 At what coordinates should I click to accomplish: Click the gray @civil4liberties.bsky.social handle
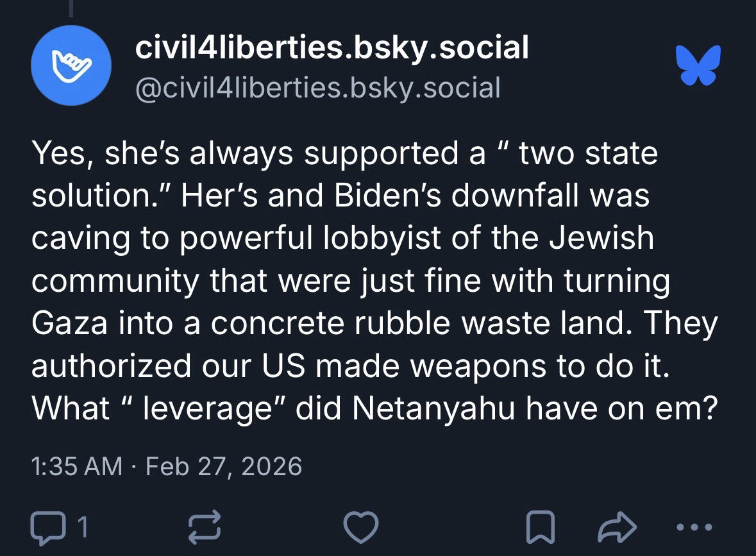[x=317, y=87]
